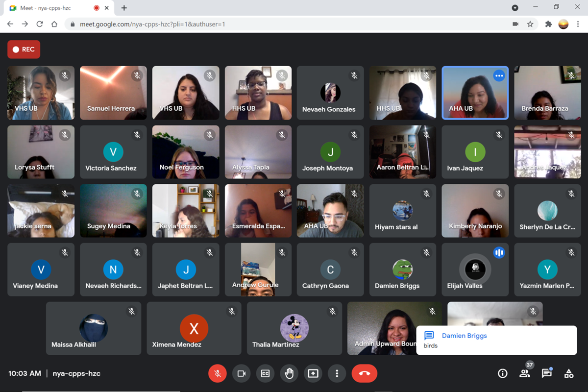Open the three-dot options on the highlighted AHA UB tile
Image resolution: width=588 pixels, height=392 pixels.
coord(499,75)
